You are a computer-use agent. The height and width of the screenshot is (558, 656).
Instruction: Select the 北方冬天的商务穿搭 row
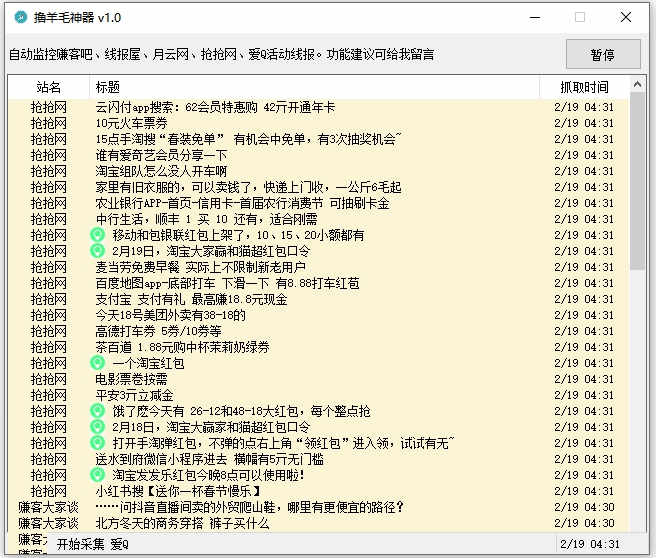click(318, 523)
